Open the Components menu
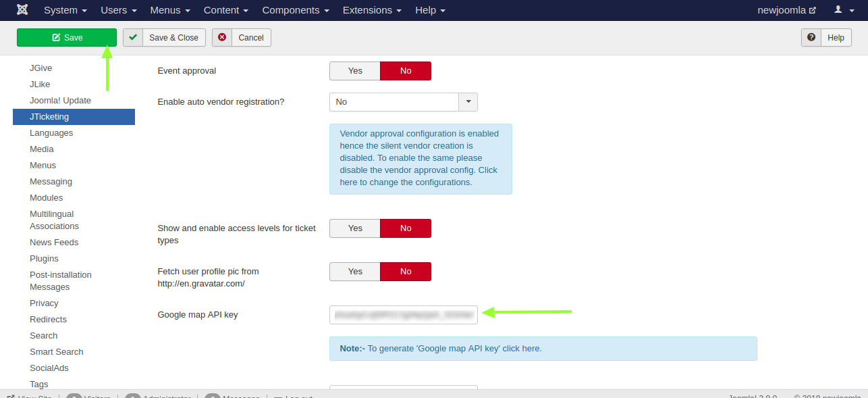This screenshot has width=868, height=398. point(296,10)
